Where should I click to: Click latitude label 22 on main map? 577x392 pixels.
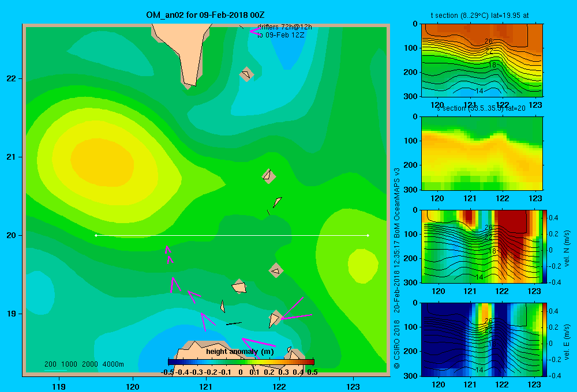[x=12, y=79]
